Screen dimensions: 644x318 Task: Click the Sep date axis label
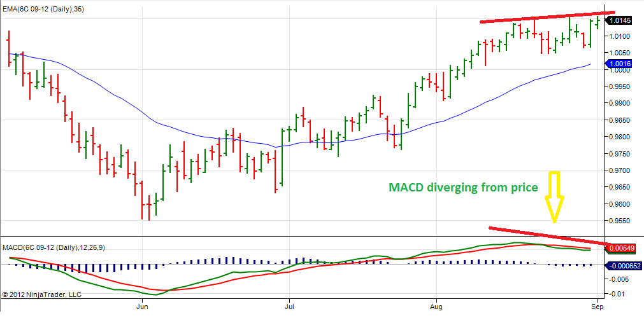[597, 307]
